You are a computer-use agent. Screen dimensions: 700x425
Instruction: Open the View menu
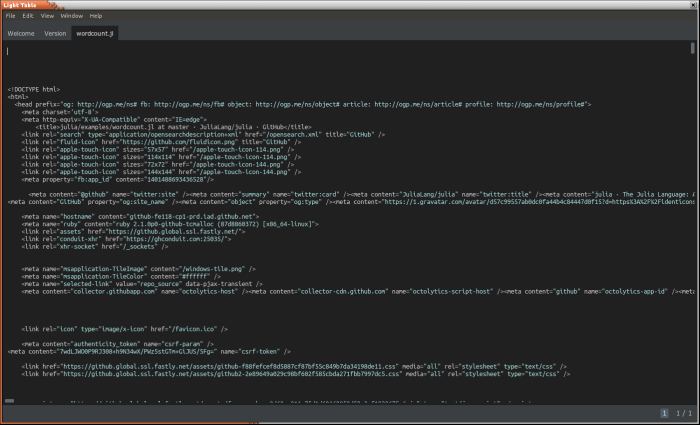tap(47, 16)
